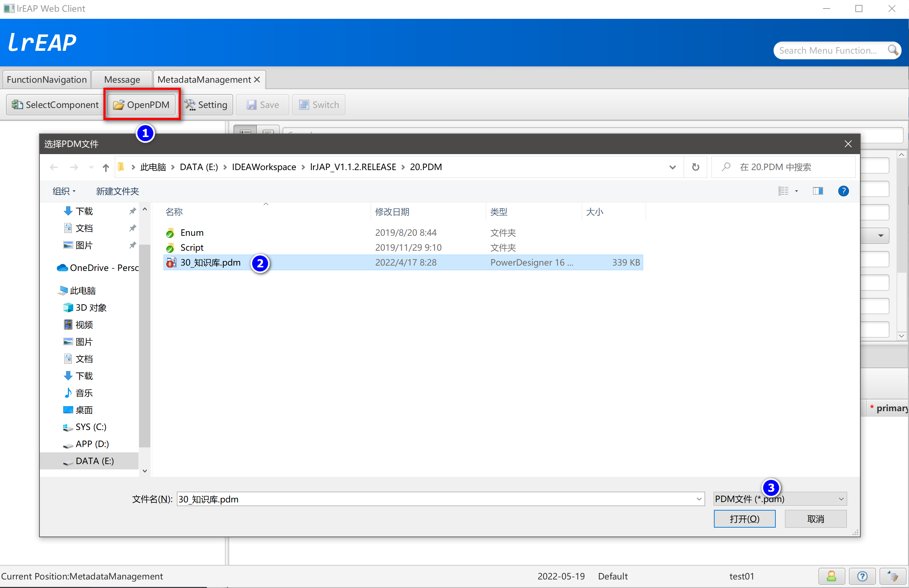The image size is (909, 588).
Task: Select pinned 图片 in quick access
Action: (x=84, y=245)
